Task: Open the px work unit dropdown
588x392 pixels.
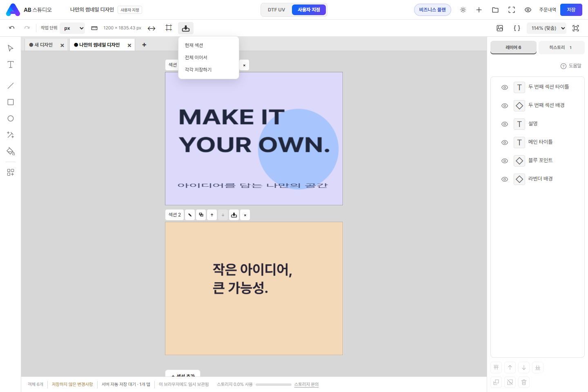Action: [73, 28]
